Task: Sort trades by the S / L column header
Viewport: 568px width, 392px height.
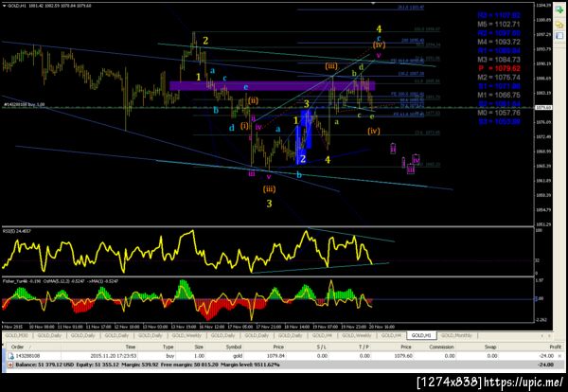Action: tap(321, 347)
